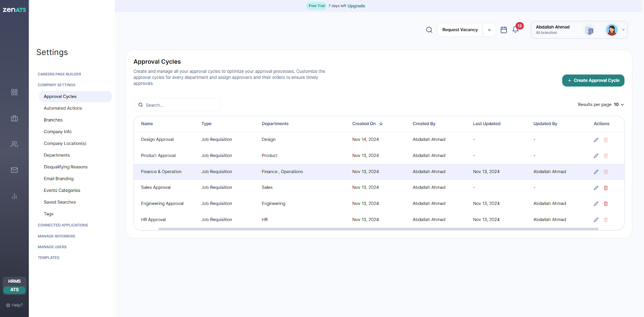Screen dimensions: 644x317
Task: Expand Manage Referrers section
Action: tap(56, 236)
